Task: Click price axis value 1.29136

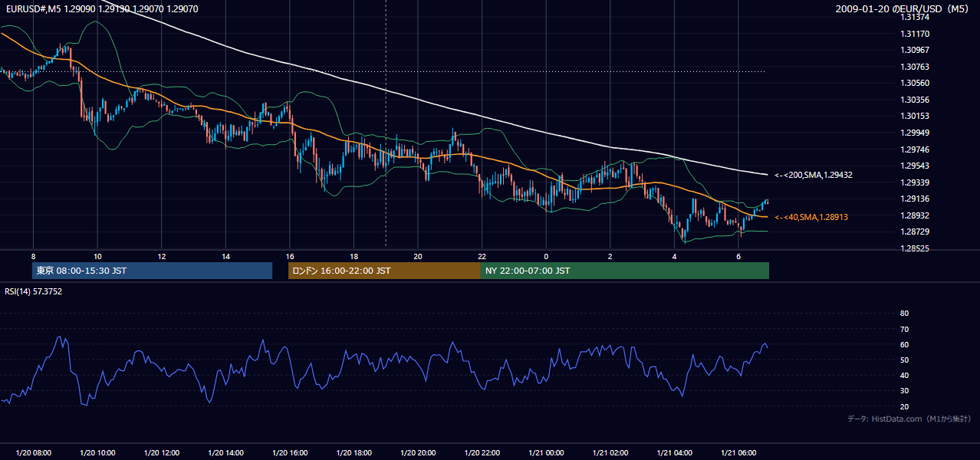Action: click(915, 199)
